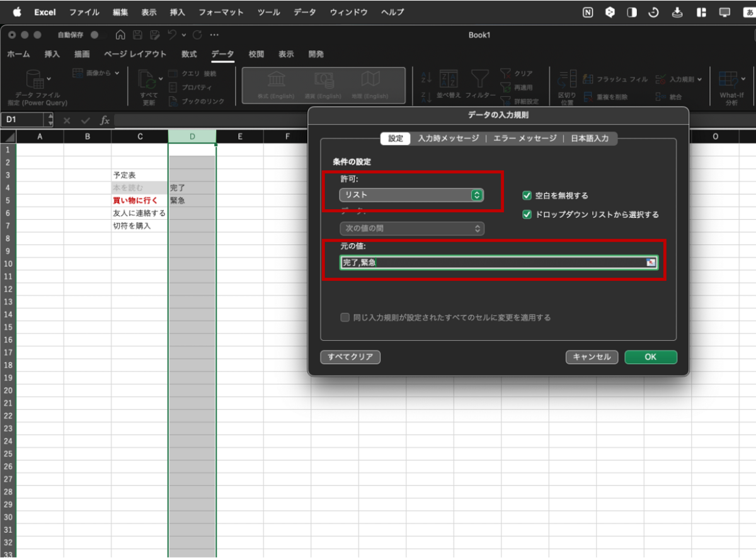Click the 再適用 filter icon
756x558 pixels.
(506, 88)
